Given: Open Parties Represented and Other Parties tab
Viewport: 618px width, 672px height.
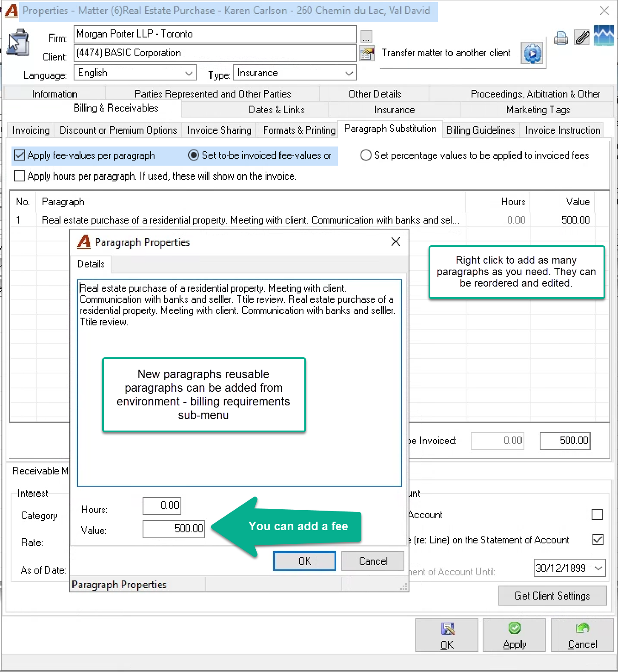Looking at the screenshot, I should 213,94.
